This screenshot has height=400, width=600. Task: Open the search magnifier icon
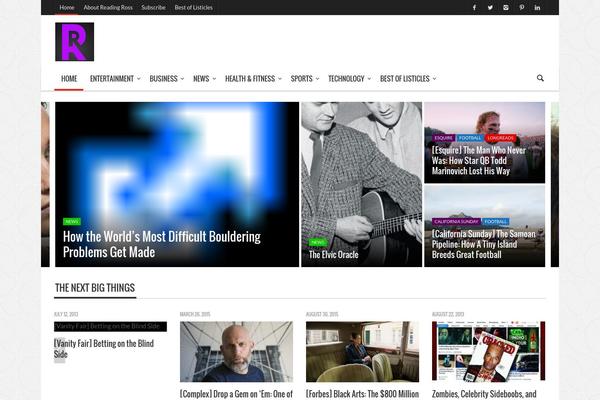[540, 78]
